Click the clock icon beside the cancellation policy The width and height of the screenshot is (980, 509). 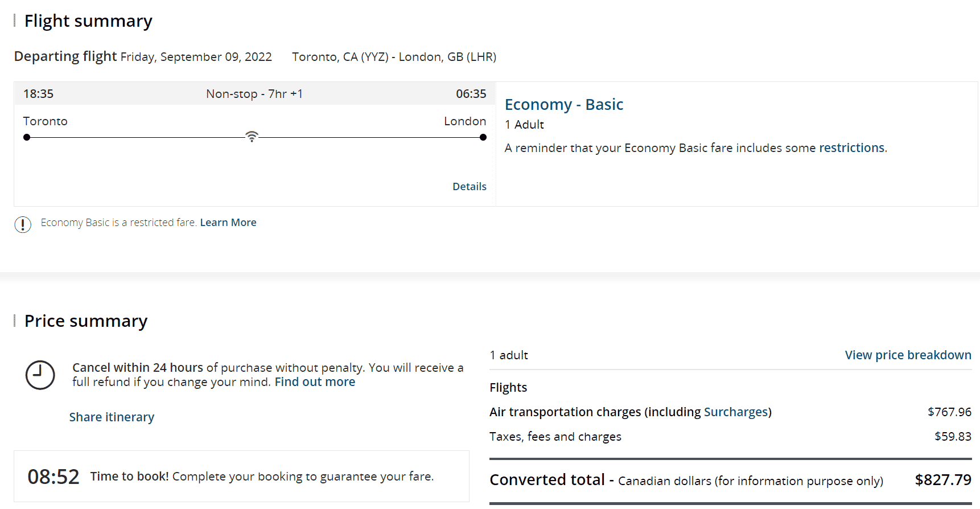40,375
